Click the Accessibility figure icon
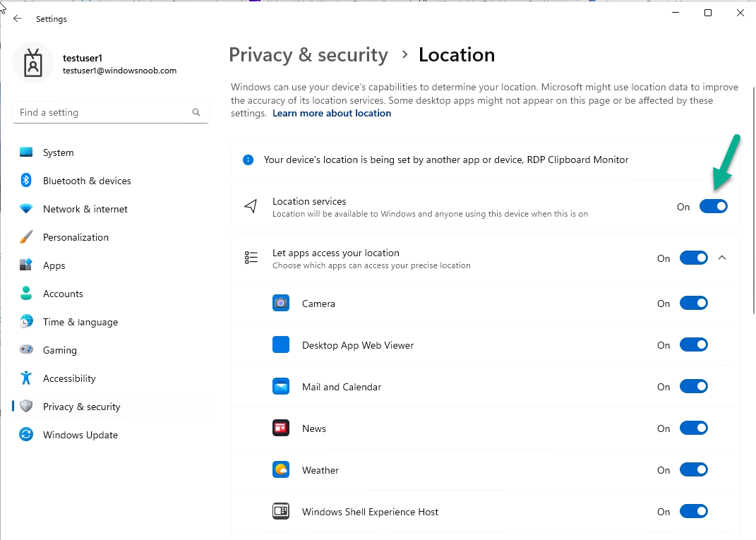This screenshot has width=756, height=540. click(26, 378)
